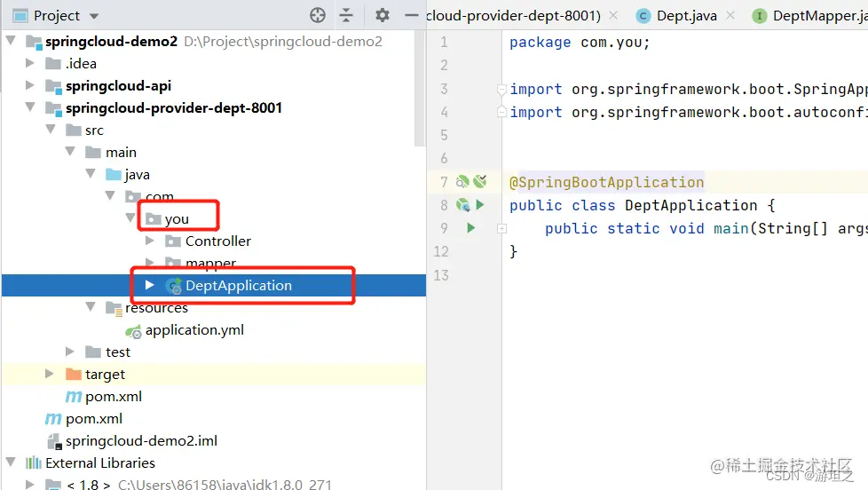Select the target folder
Viewport: 868px width, 490px height.
tap(106, 375)
